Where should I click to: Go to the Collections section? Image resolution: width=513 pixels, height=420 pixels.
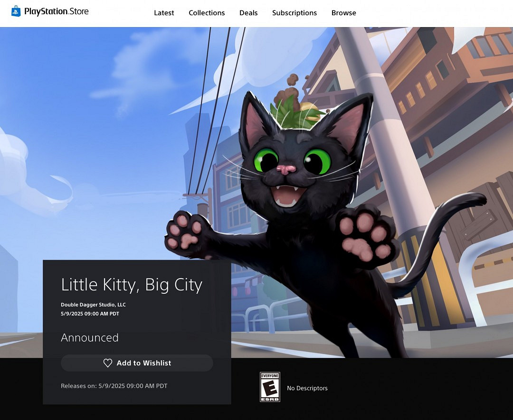207,13
